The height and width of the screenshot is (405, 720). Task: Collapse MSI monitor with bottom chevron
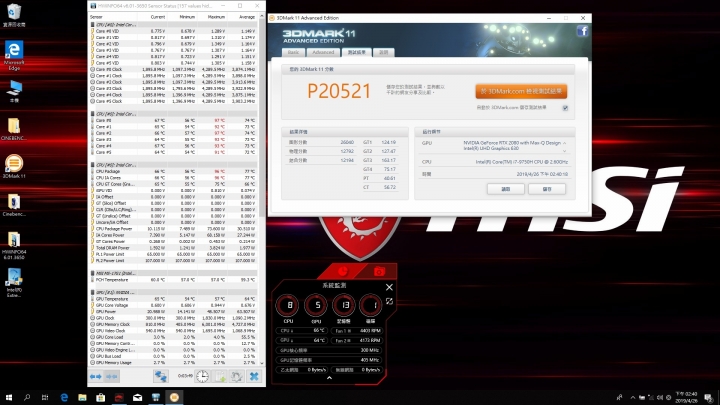click(329, 378)
